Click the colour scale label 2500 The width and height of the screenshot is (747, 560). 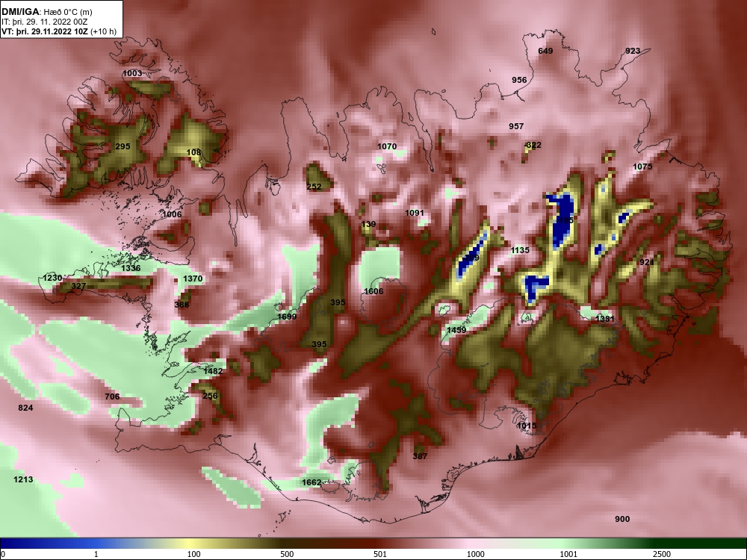point(662,554)
